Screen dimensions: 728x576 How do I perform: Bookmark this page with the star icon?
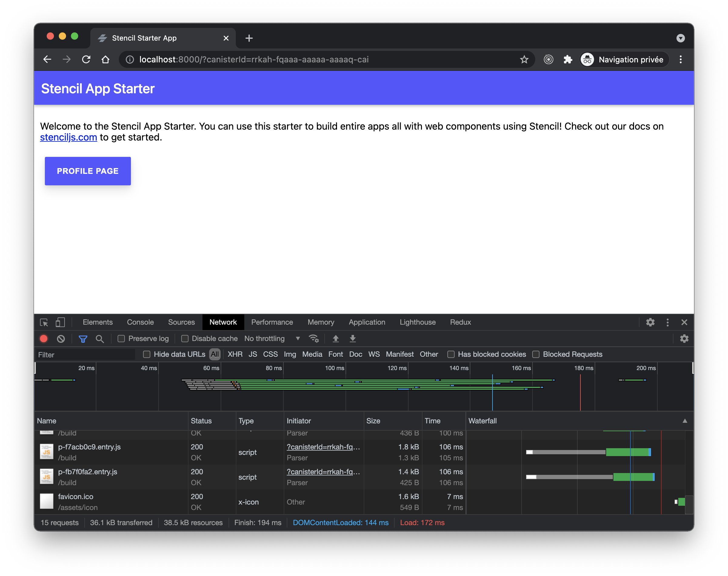523,60
